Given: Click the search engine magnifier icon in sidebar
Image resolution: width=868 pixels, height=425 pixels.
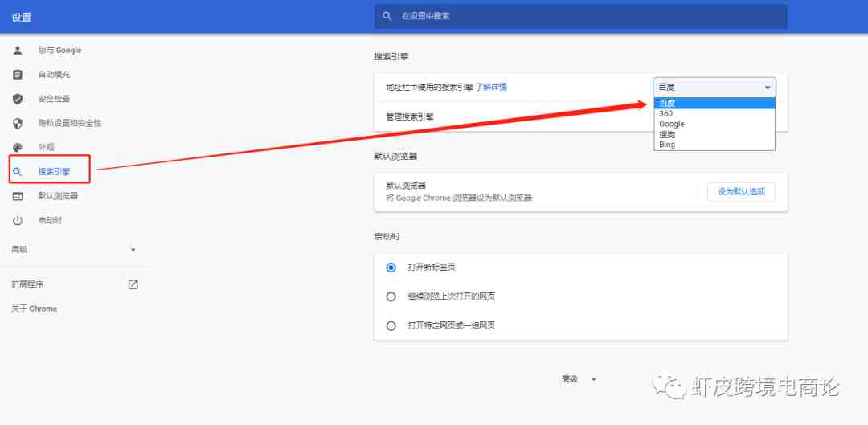Looking at the screenshot, I should [18, 172].
